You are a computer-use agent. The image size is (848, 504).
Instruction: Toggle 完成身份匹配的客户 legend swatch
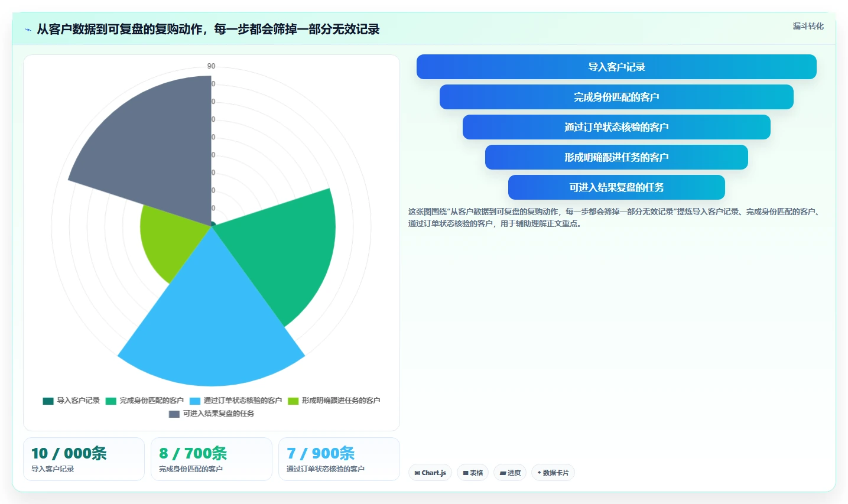pos(111,401)
